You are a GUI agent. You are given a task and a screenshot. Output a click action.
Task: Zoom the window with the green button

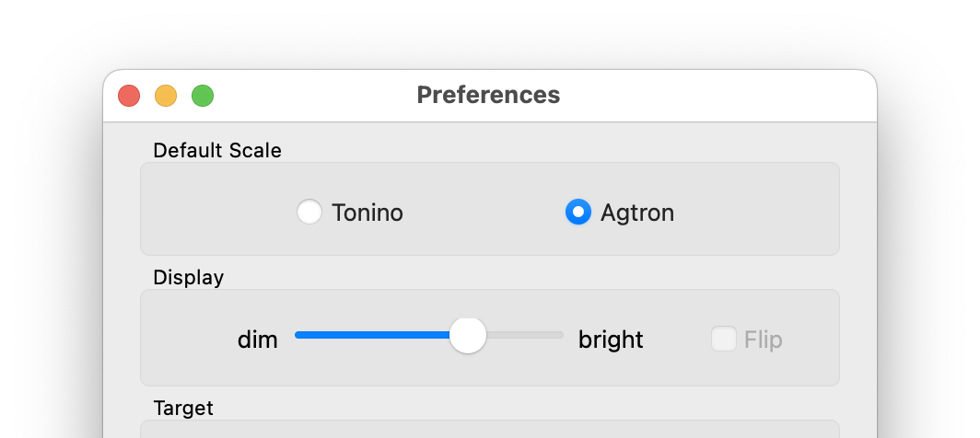[x=203, y=97]
